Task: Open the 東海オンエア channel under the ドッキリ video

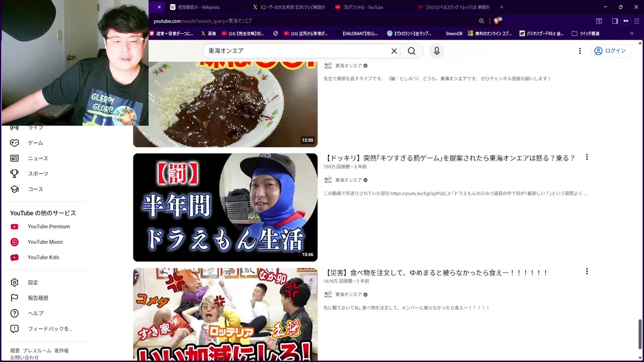Action: (348, 180)
